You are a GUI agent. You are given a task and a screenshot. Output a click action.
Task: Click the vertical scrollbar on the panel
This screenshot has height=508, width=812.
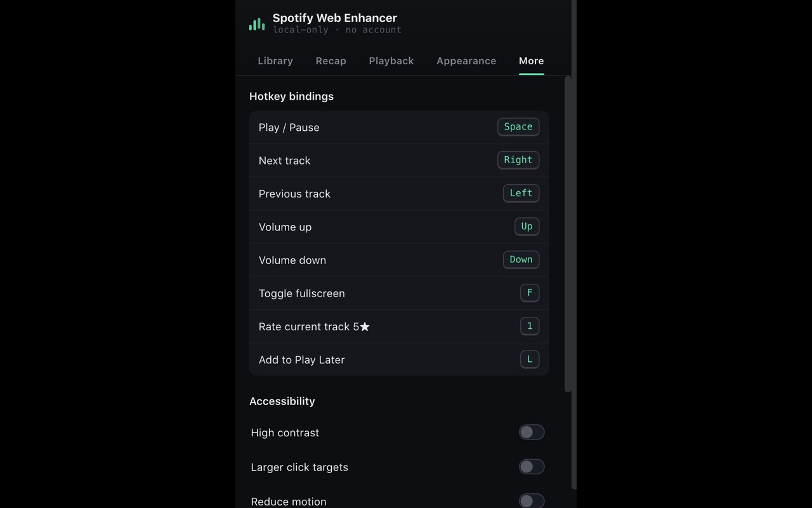(x=568, y=234)
